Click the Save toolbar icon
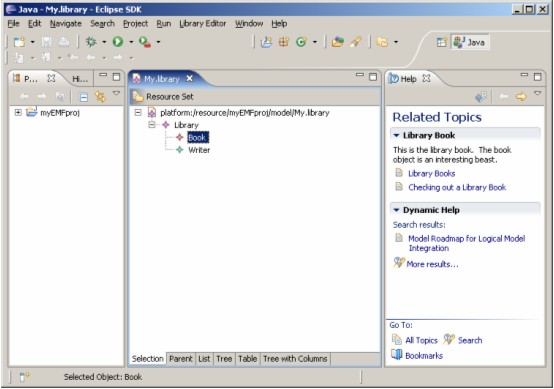The height and width of the screenshot is (389, 554). [x=46, y=42]
